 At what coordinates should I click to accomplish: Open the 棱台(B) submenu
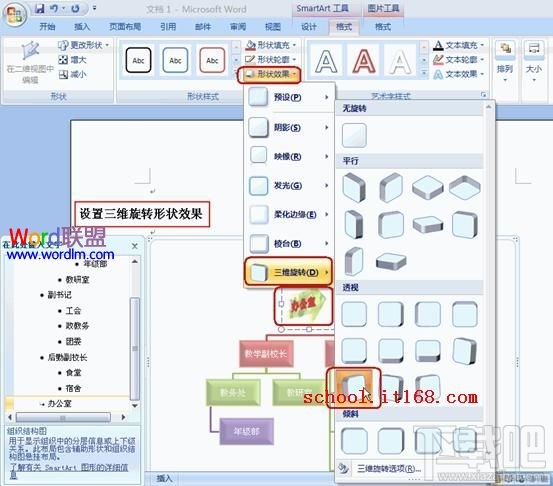289,243
